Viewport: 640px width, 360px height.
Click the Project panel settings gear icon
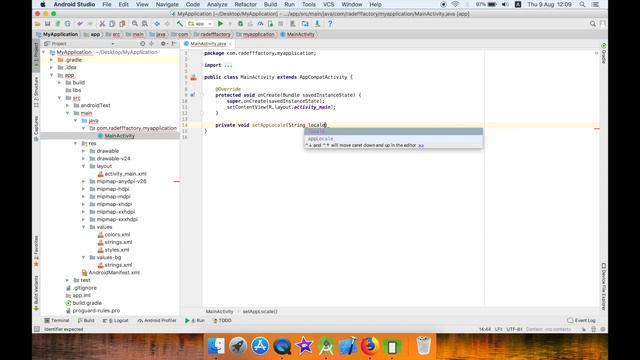pyautogui.click(x=163, y=43)
